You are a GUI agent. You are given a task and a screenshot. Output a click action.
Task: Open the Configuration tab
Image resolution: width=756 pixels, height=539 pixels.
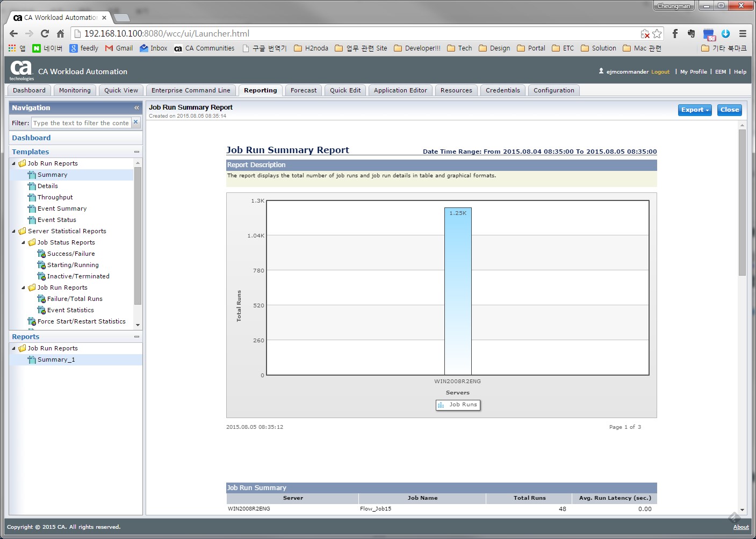(553, 90)
